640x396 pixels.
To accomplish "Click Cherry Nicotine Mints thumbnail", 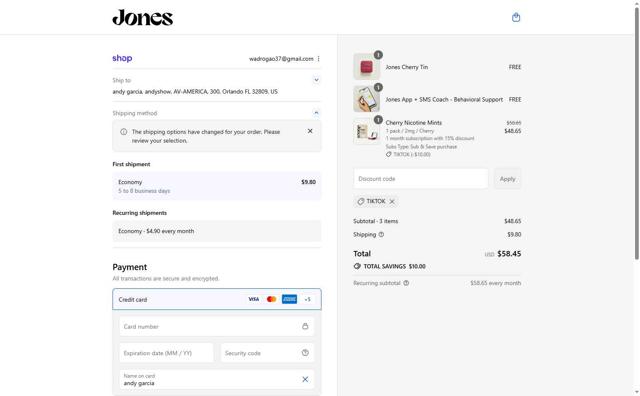I will pos(367,131).
